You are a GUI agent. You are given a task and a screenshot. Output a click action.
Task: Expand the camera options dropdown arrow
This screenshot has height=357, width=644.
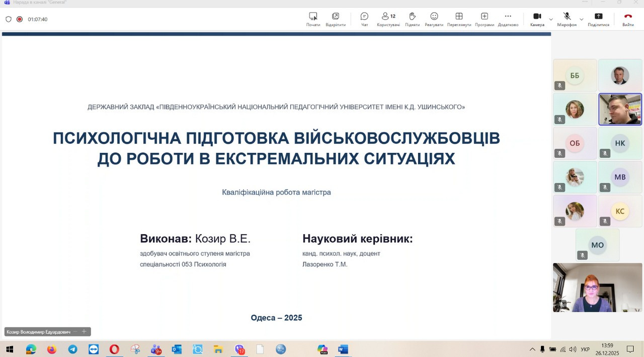[x=551, y=20]
